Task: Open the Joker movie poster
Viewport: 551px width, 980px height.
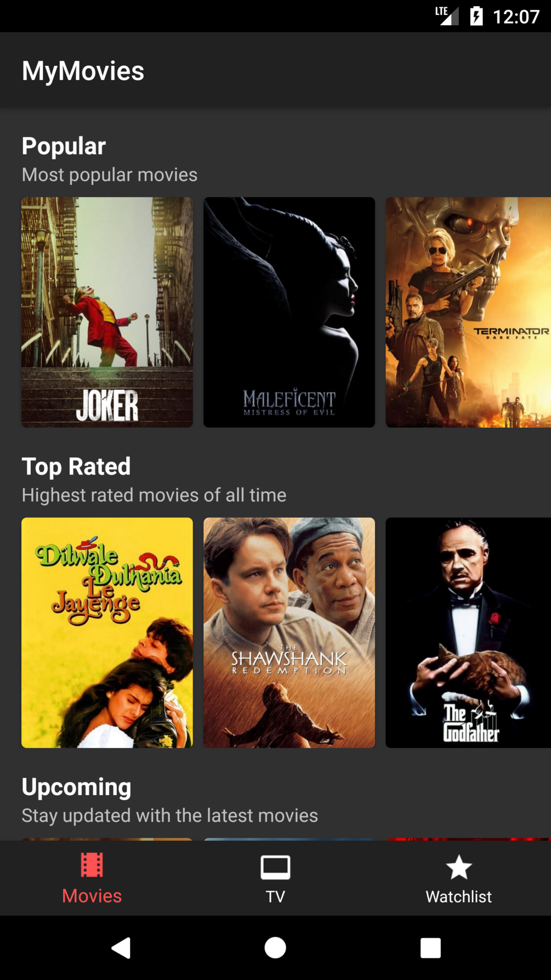Action: tap(107, 312)
